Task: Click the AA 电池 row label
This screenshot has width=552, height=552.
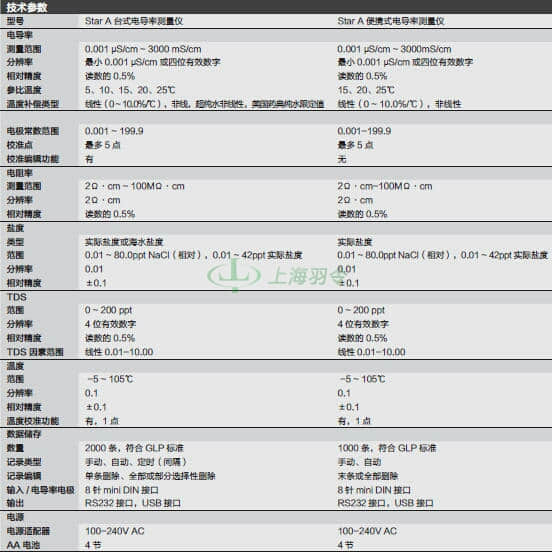Action: point(23,545)
